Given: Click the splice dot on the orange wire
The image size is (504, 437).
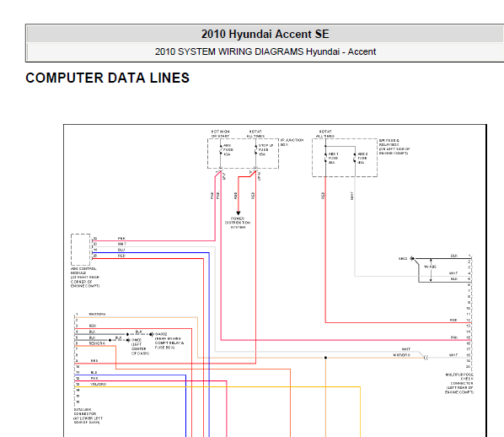Looking at the screenshot, I should (x=325, y=358).
